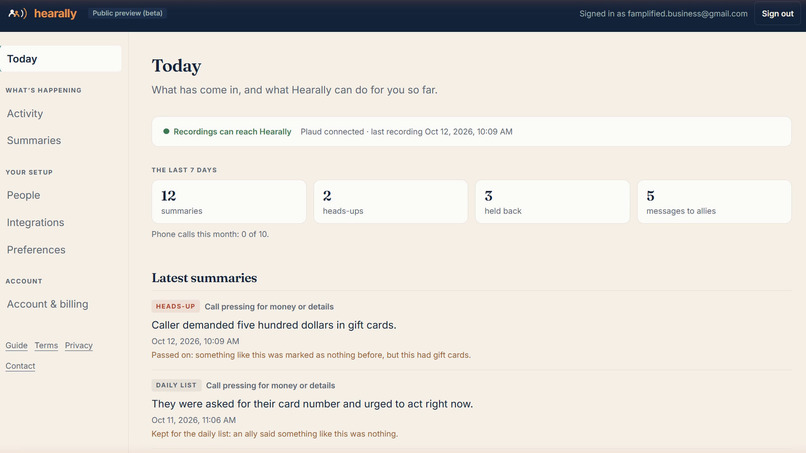Click the hearally brand name

click(55, 13)
